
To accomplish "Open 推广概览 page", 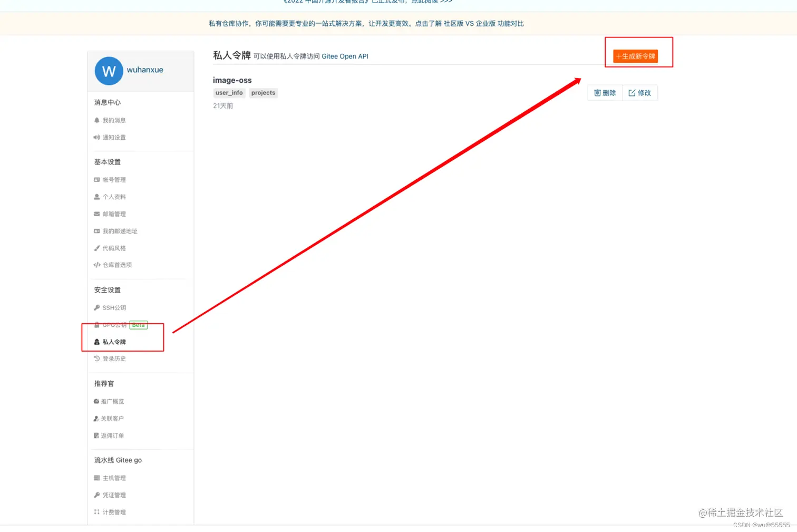I will pos(112,401).
